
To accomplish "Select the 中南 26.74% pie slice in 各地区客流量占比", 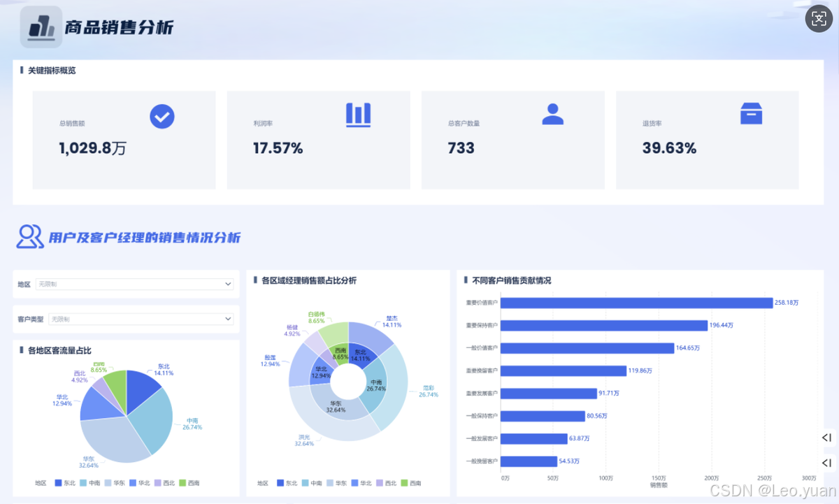I will [x=152, y=421].
